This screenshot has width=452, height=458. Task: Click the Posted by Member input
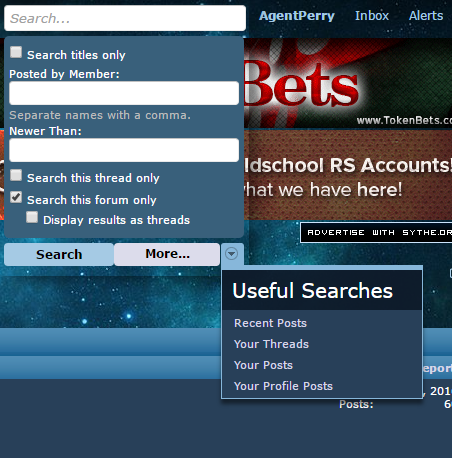(x=124, y=93)
